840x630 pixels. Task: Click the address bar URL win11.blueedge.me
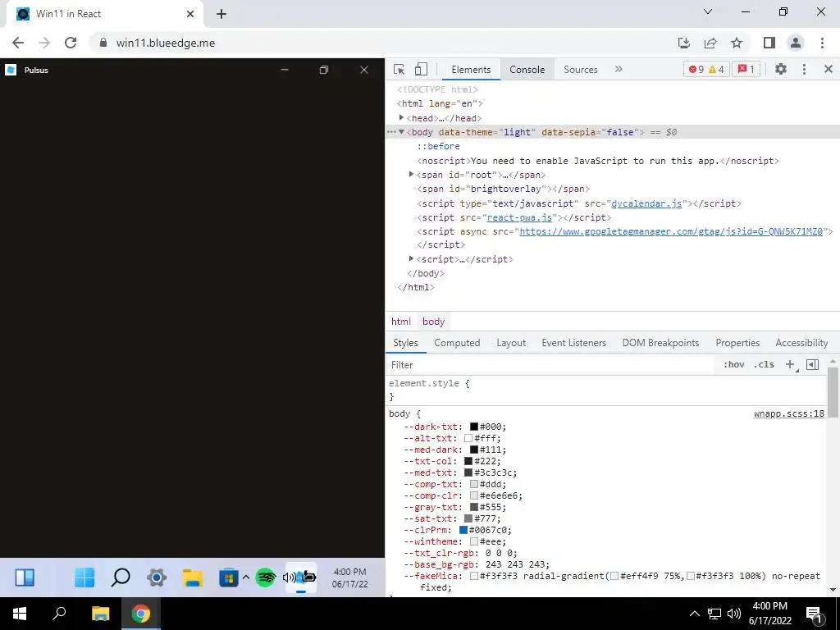(166, 43)
